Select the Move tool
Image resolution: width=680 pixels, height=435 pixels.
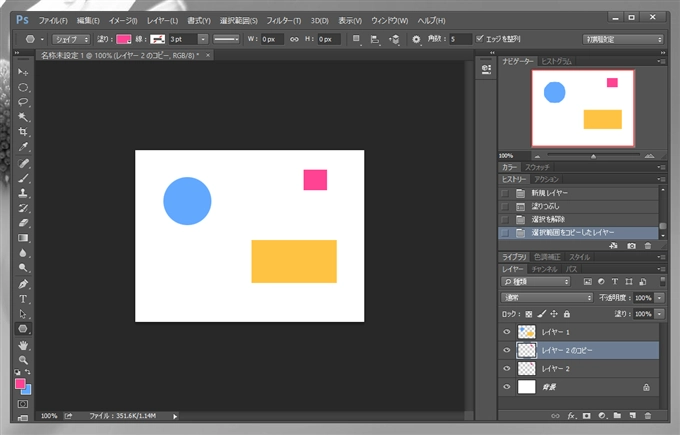(x=23, y=72)
